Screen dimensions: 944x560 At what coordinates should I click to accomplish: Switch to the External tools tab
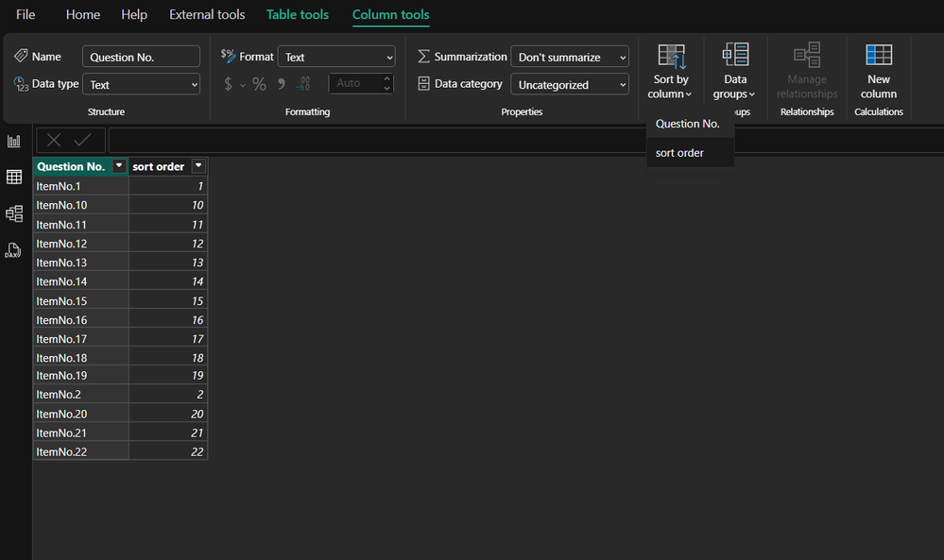pos(207,14)
